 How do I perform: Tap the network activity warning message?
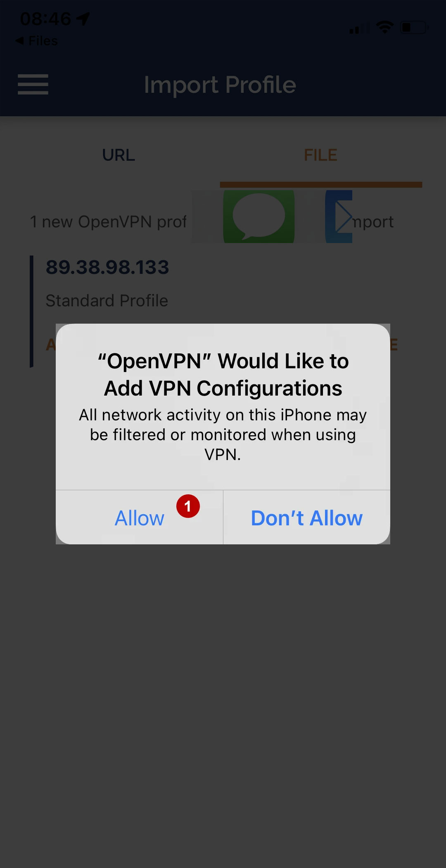click(x=223, y=435)
